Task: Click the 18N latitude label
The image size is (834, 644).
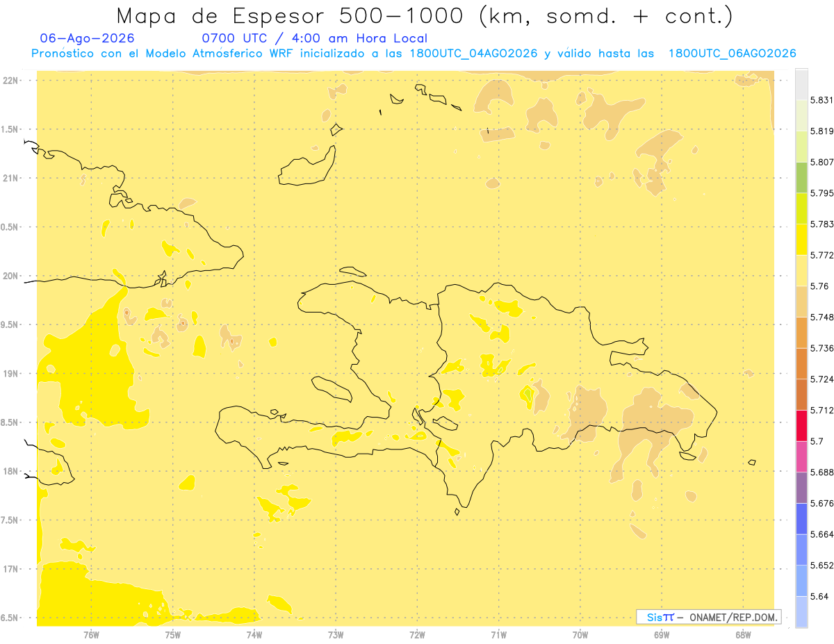Action: (x=10, y=471)
